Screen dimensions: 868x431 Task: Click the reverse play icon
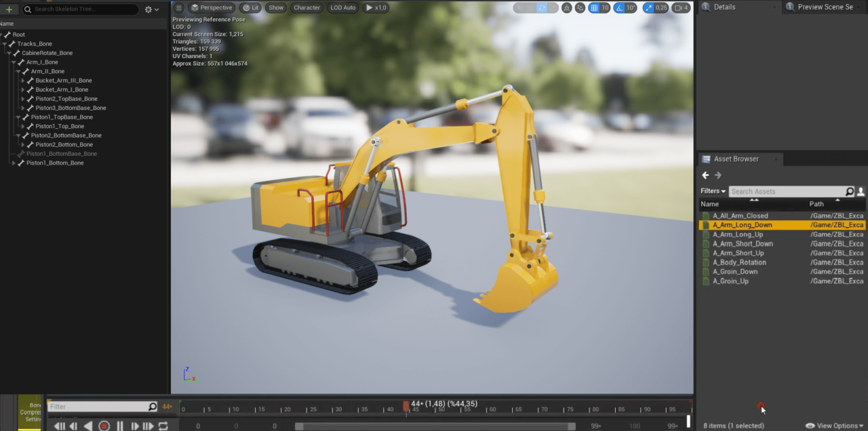(x=88, y=426)
